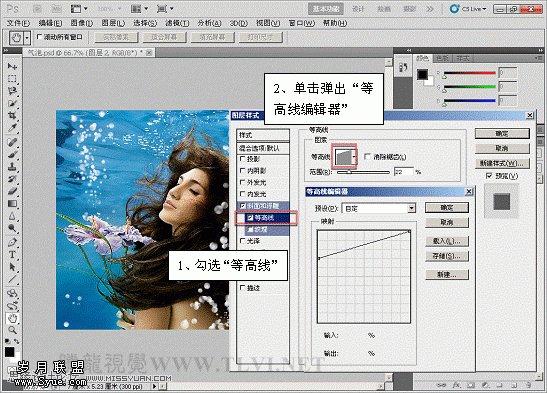Enable the 描边 style checkbox
Viewport: 547px width, 393px height.
(242, 288)
